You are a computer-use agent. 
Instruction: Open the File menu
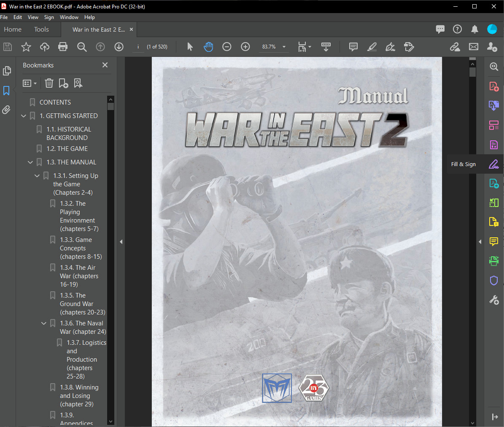pos(4,17)
